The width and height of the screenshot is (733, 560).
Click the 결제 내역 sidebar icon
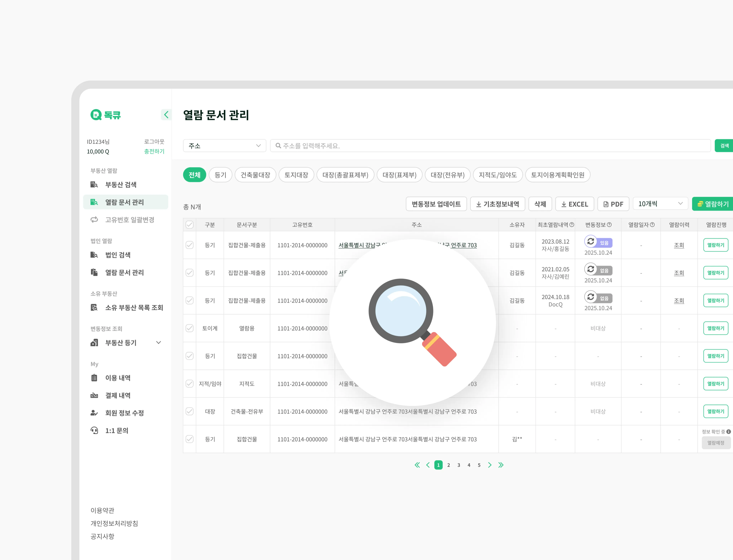click(94, 395)
